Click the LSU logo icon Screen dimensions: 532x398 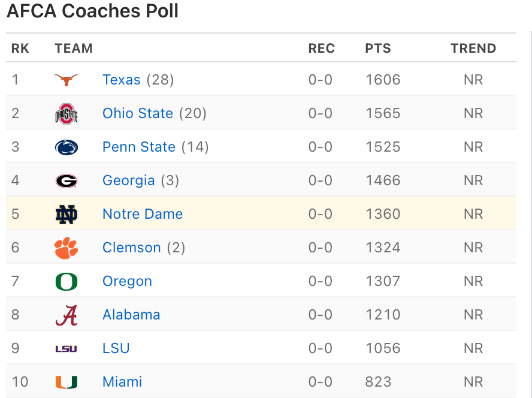(x=66, y=348)
